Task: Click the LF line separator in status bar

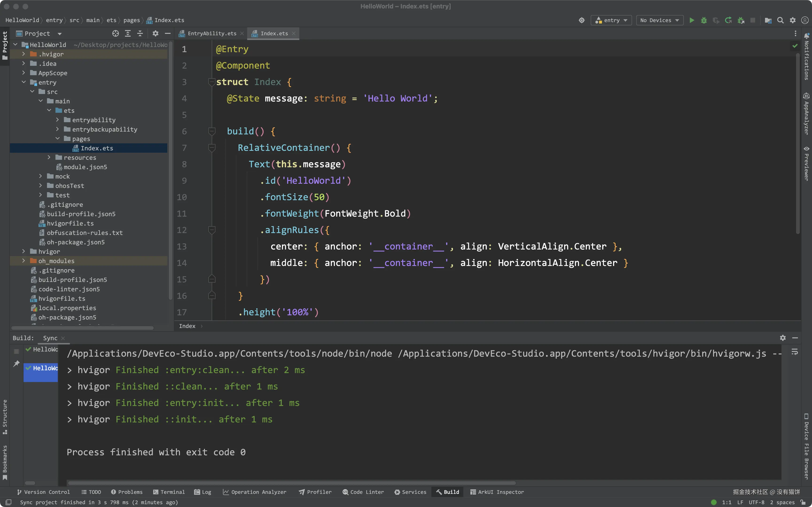Action: pyautogui.click(x=740, y=502)
